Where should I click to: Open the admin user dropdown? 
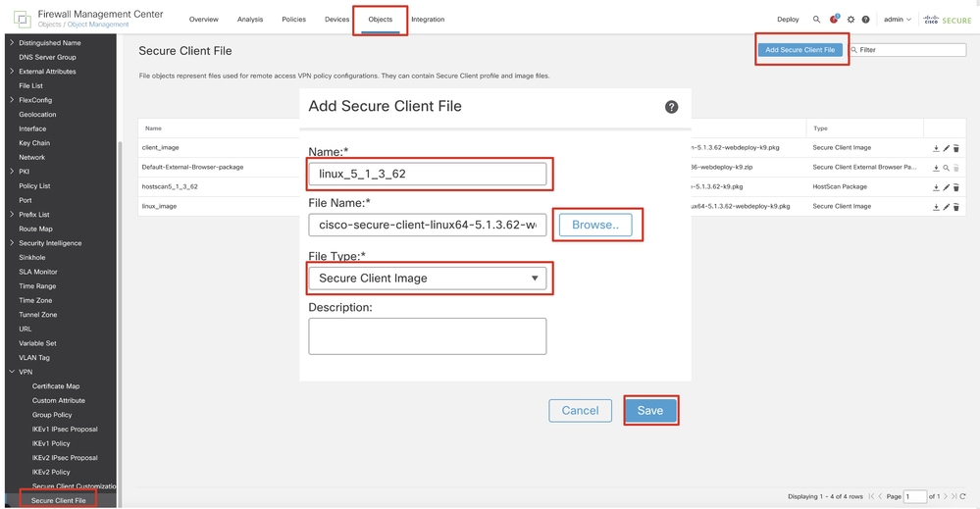point(898,20)
